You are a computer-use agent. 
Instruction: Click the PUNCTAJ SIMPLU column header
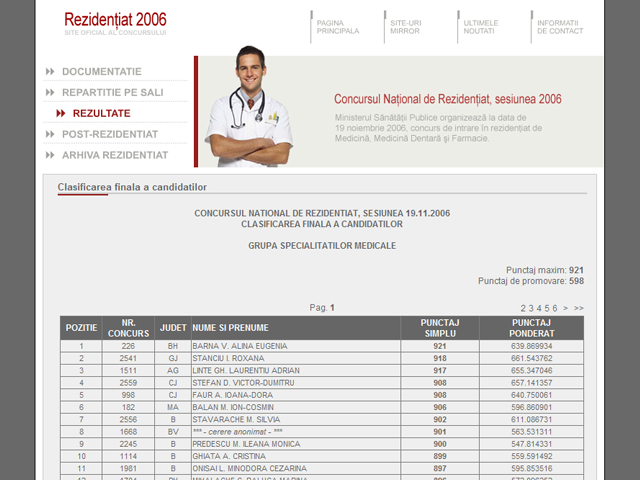[440, 327]
